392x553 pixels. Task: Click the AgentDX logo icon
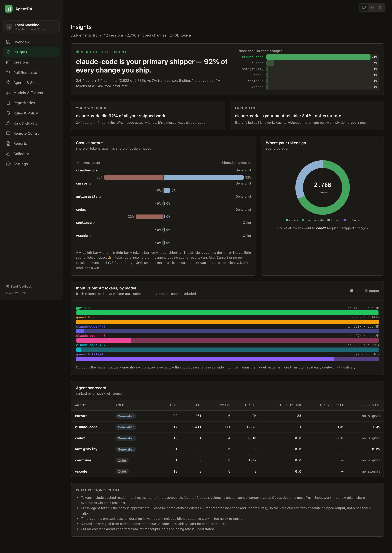pos(9,9)
